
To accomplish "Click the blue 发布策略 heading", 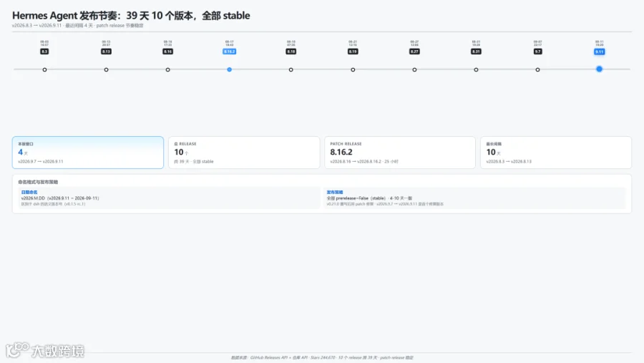I will tap(335, 192).
